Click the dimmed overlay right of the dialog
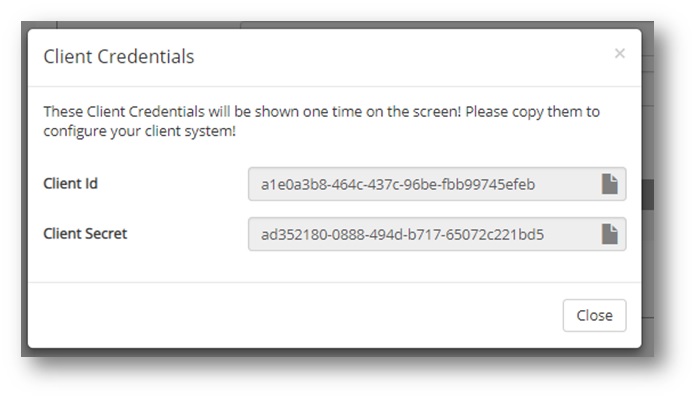The width and height of the screenshot is (696, 399). [648, 266]
